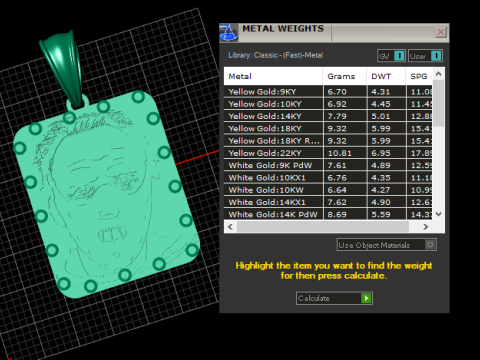
Task: Select the Yellow Gold:22KY row
Action: tap(328, 153)
